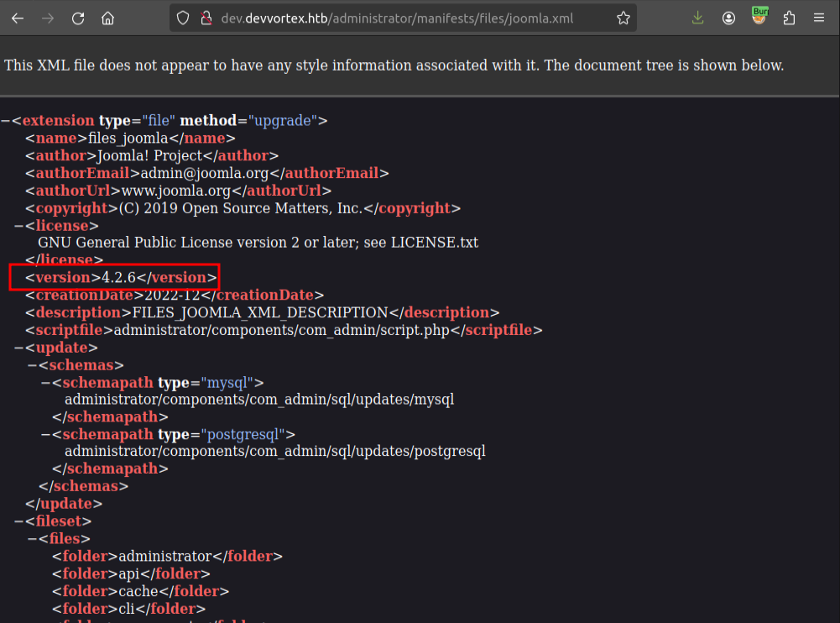Go to the browser home page
This screenshot has height=623, width=840.
click(x=107, y=18)
